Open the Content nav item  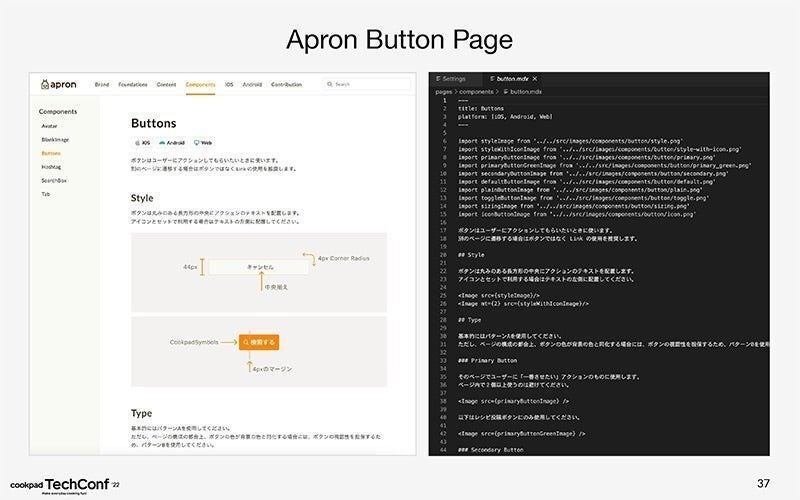pos(166,84)
